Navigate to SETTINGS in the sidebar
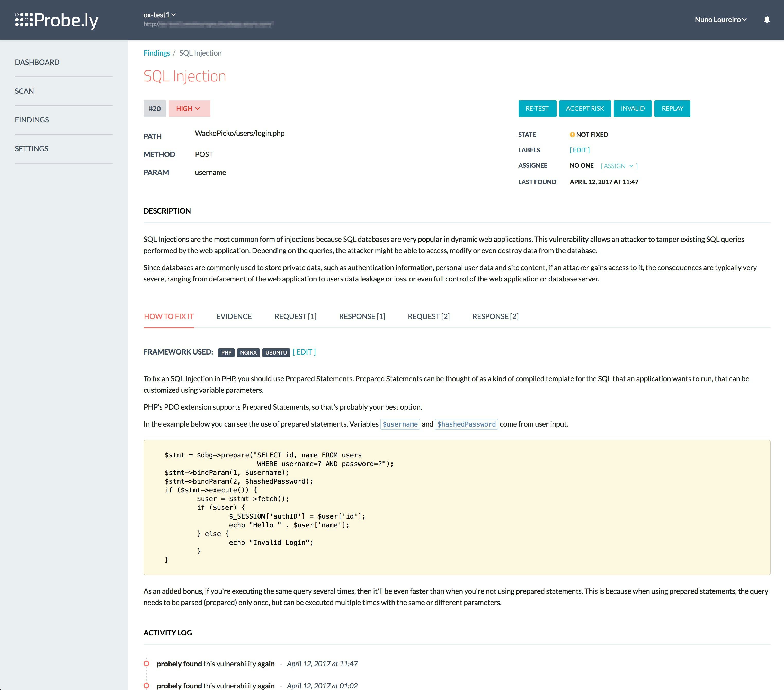 31,148
